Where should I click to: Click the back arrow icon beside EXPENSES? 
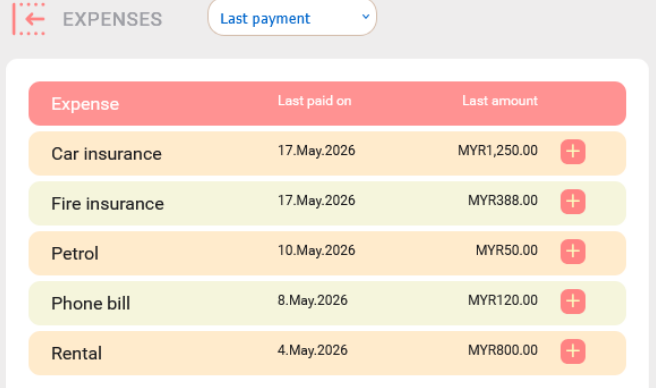29,19
